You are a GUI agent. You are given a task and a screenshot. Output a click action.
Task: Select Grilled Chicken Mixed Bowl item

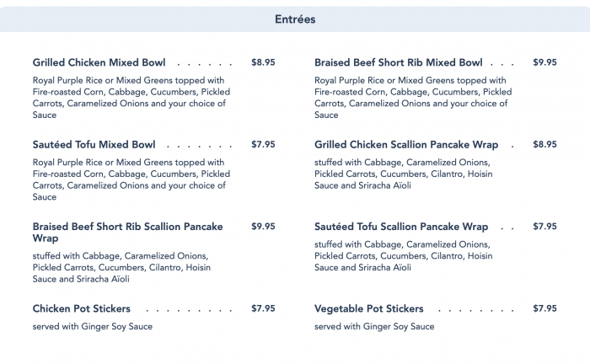[99, 62]
